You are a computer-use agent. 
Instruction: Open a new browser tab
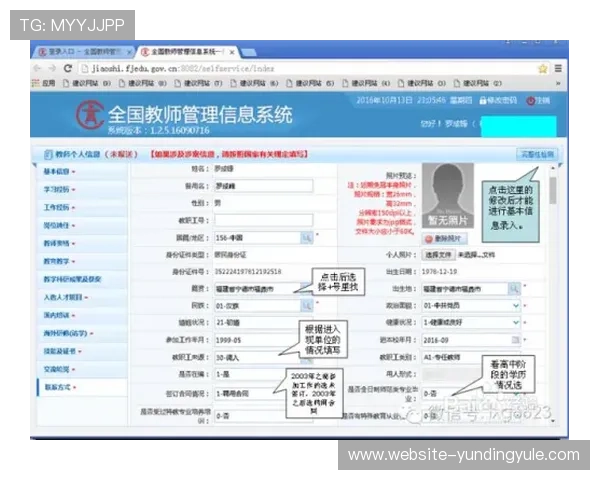249,52
